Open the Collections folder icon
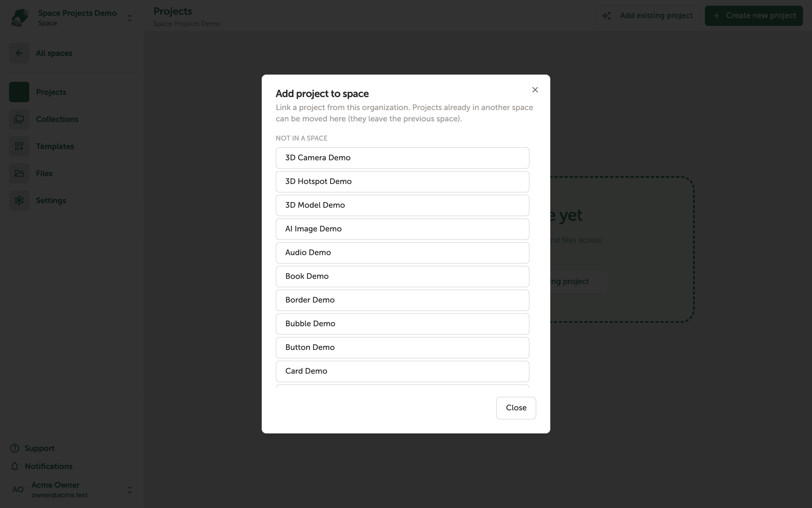This screenshot has width=812, height=508. pos(19,119)
